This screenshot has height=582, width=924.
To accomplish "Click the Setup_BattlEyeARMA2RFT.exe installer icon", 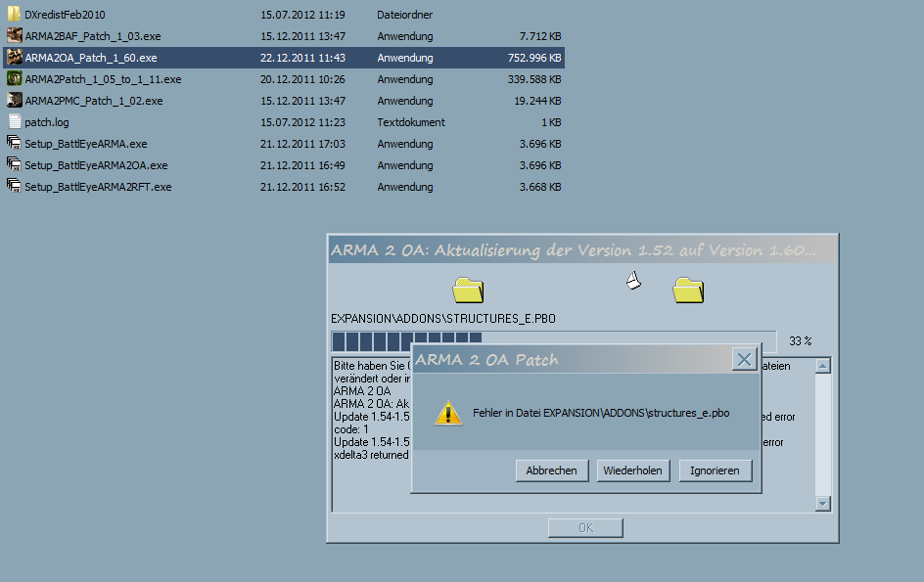I will click(14, 187).
